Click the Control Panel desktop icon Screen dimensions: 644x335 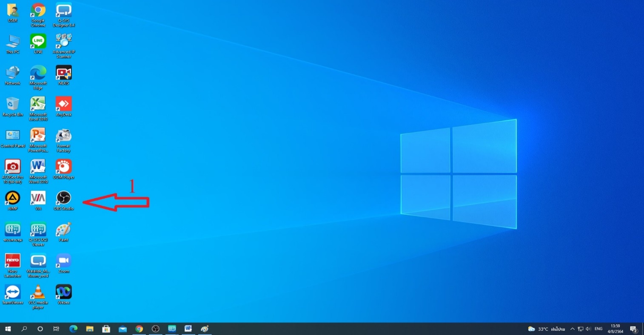click(13, 139)
